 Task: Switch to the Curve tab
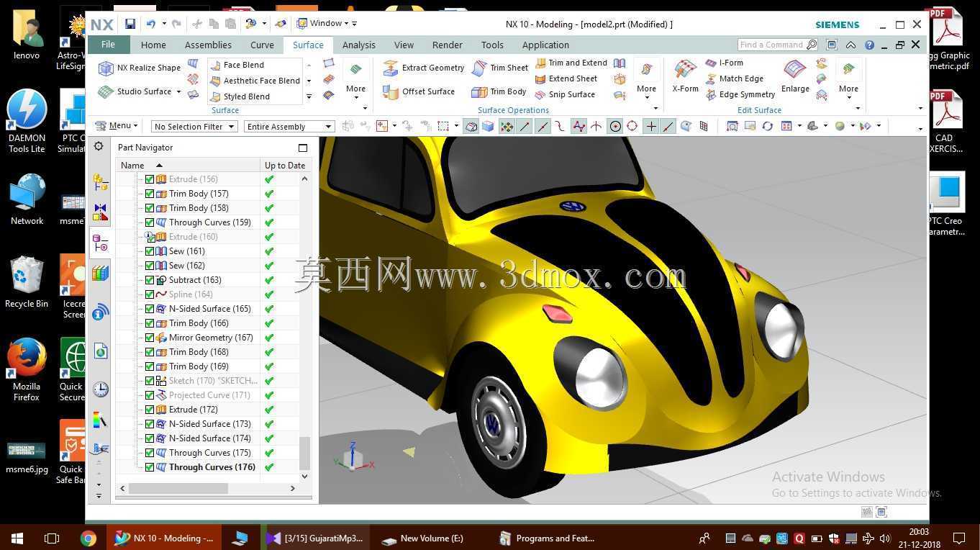(x=262, y=45)
